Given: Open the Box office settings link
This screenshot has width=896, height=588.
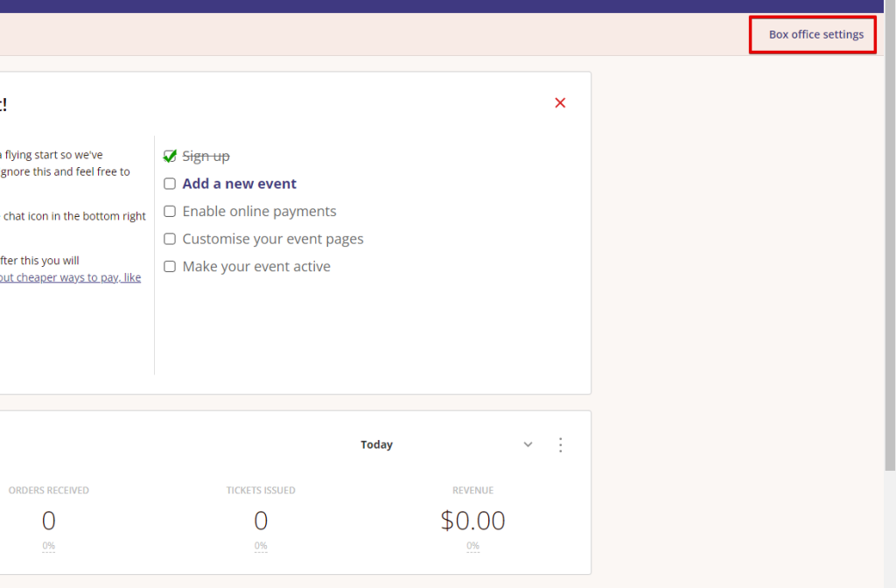Looking at the screenshot, I should coord(815,35).
